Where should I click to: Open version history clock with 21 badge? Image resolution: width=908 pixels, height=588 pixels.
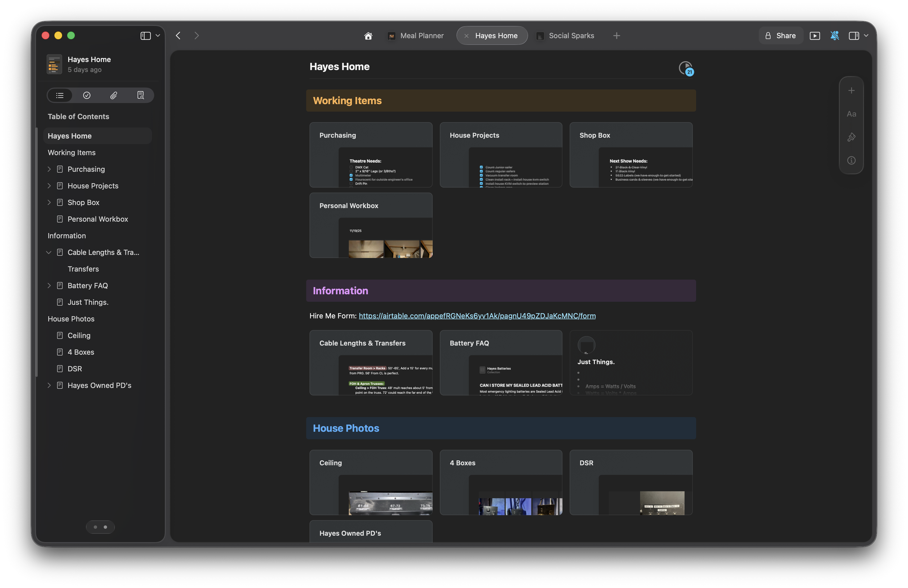click(x=686, y=68)
